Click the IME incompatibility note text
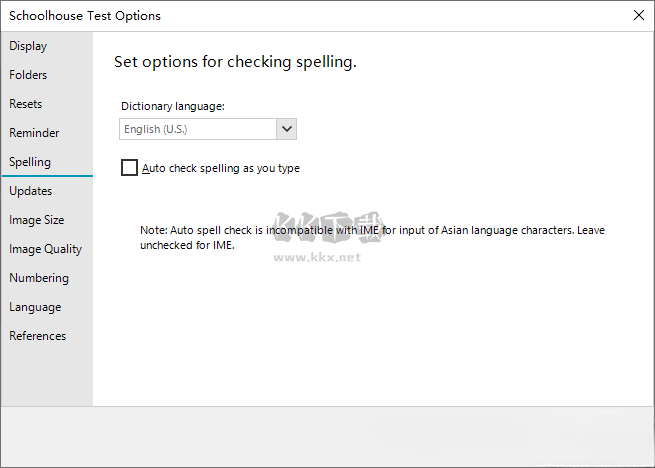This screenshot has width=655, height=468. 372,237
